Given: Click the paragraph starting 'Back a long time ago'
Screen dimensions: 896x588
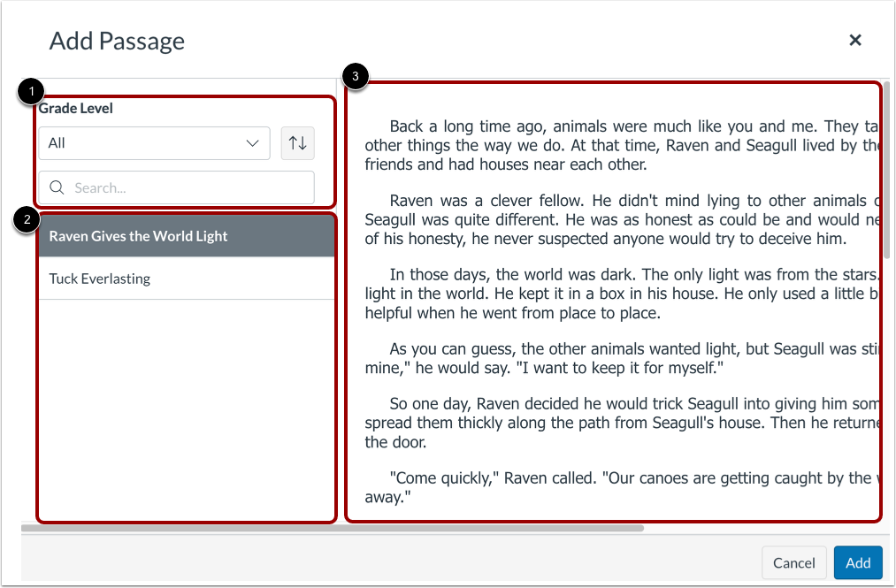Looking at the screenshot, I should pos(622,145).
